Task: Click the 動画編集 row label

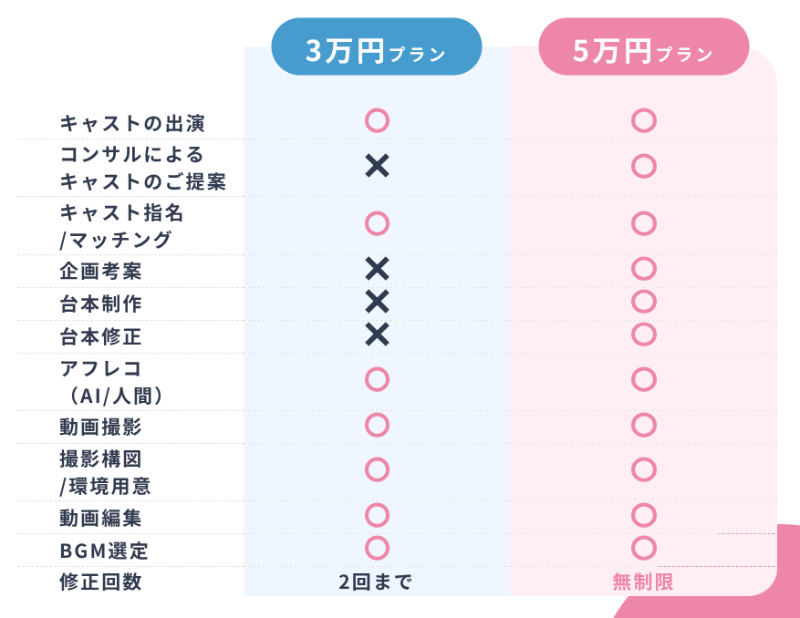Action: coord(101,518)
